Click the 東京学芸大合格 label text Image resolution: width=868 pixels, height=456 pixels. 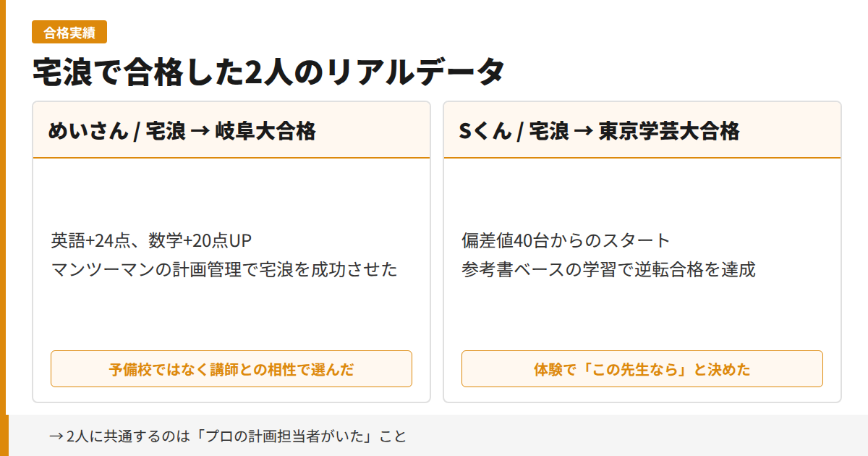[x=669, y=131]
